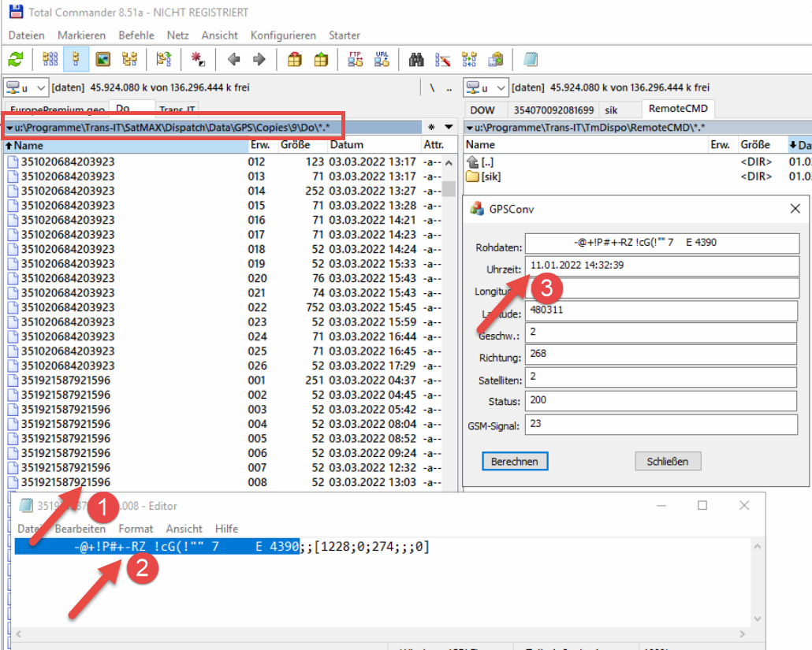Click the Editor vertical scrollbar down arrow
The width and height of the screenshot is (812, 650).
[757, 618]
